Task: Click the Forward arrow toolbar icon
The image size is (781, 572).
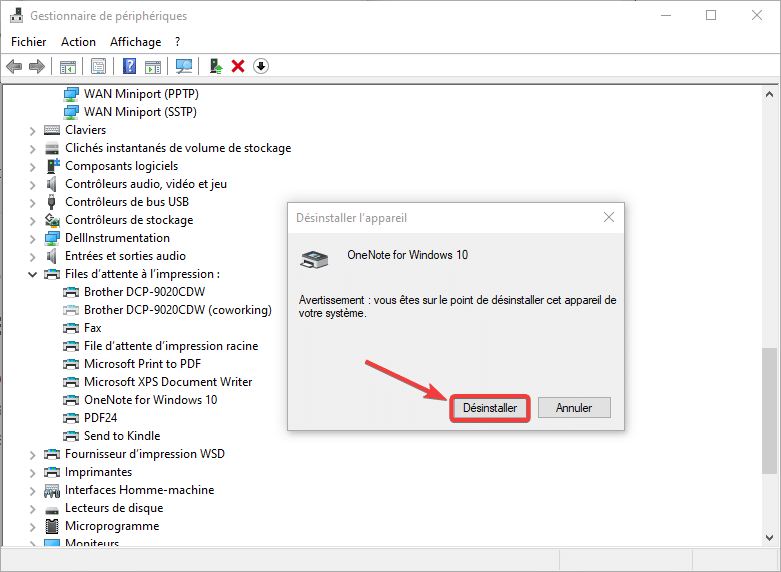Action: 37,66
